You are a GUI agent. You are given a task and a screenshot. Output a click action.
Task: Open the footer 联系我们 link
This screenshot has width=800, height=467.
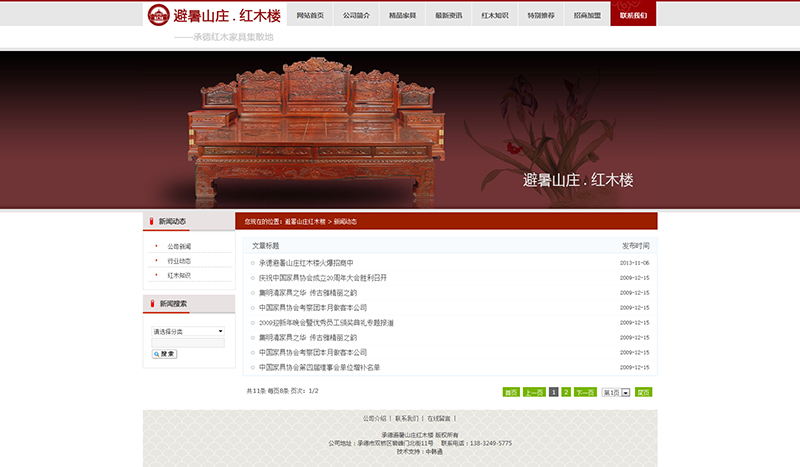(x=407, y=419)
